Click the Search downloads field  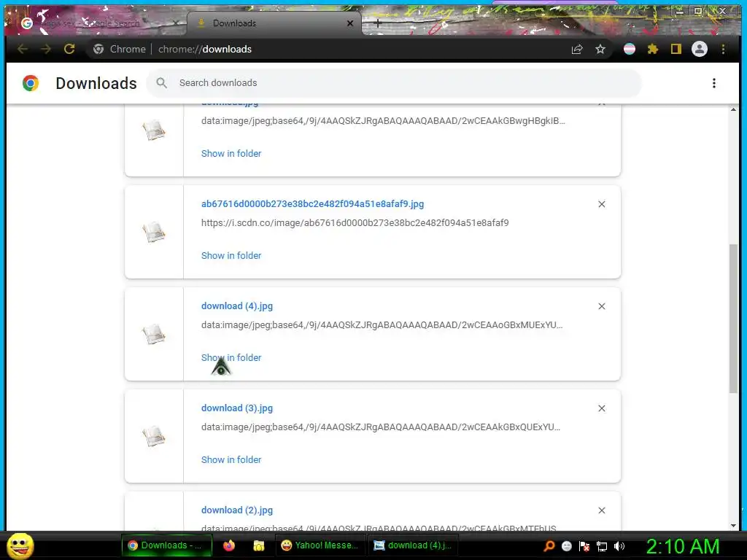tap(394, 83)
